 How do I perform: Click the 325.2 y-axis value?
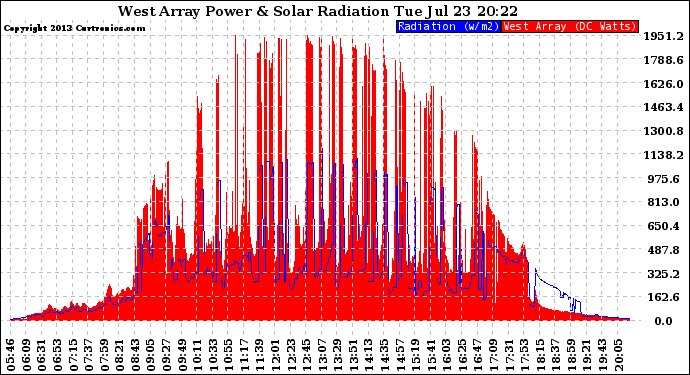[664, 274]
